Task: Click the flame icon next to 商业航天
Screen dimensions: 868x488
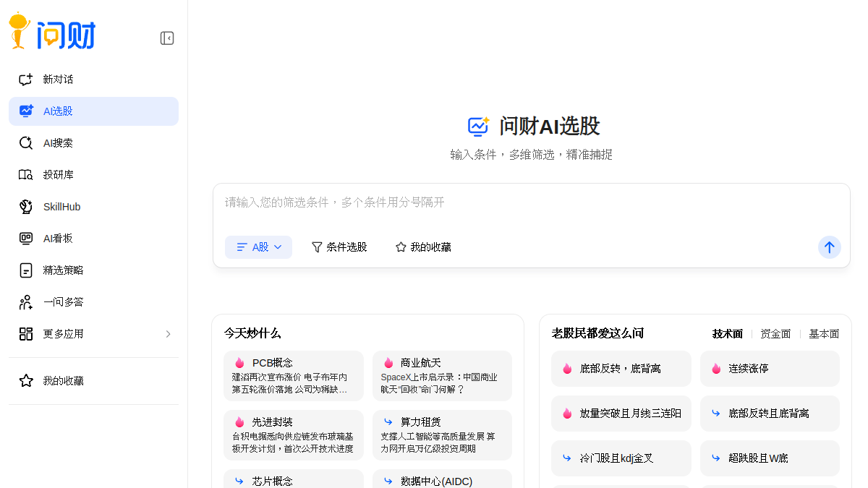Action: click(388, 363)
